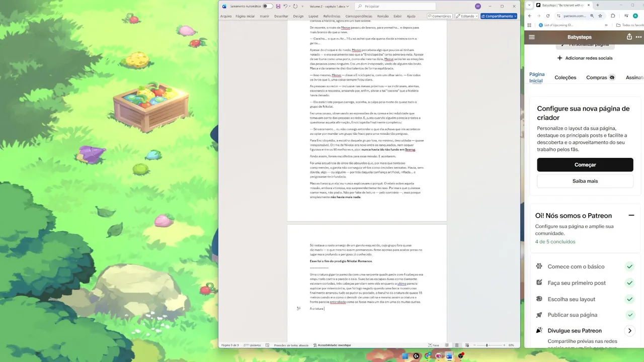
Task: Click the site info icon in address bar
Action: 559,16
